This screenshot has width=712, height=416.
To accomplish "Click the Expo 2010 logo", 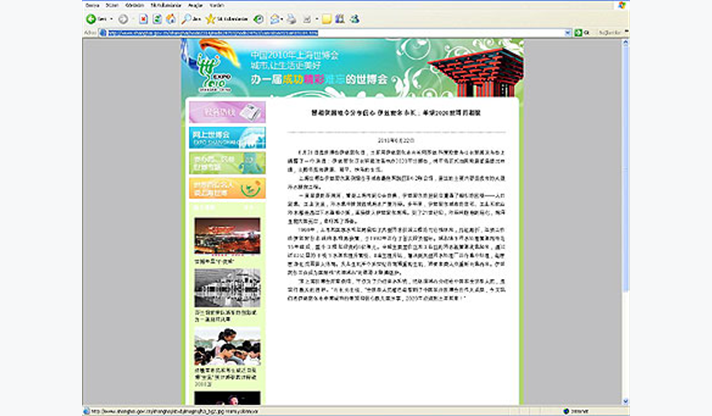I will 210,69.
